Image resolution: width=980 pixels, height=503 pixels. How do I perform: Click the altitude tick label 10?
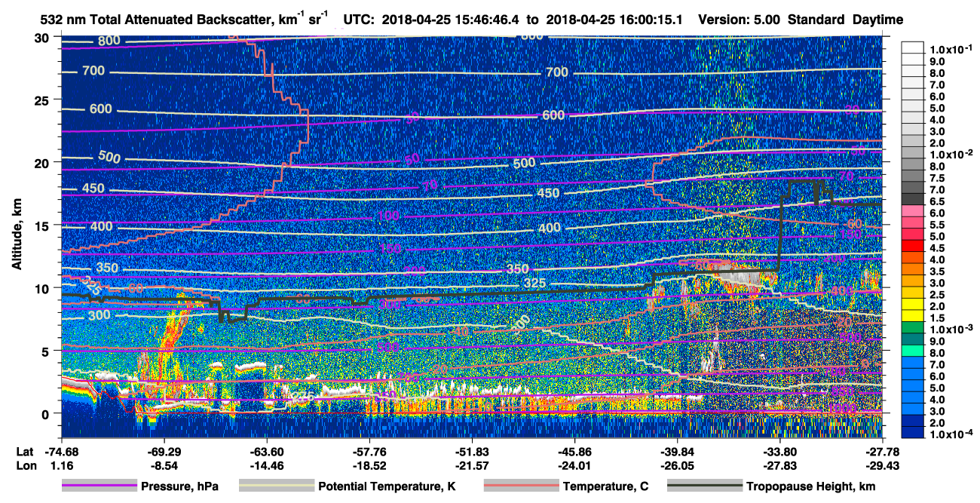(x=44, y=288)
